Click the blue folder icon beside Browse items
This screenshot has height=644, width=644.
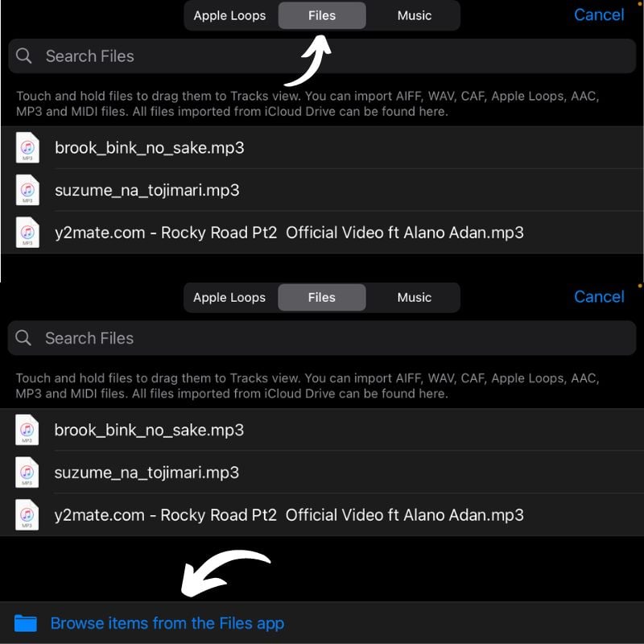click(x=26, y=623)
